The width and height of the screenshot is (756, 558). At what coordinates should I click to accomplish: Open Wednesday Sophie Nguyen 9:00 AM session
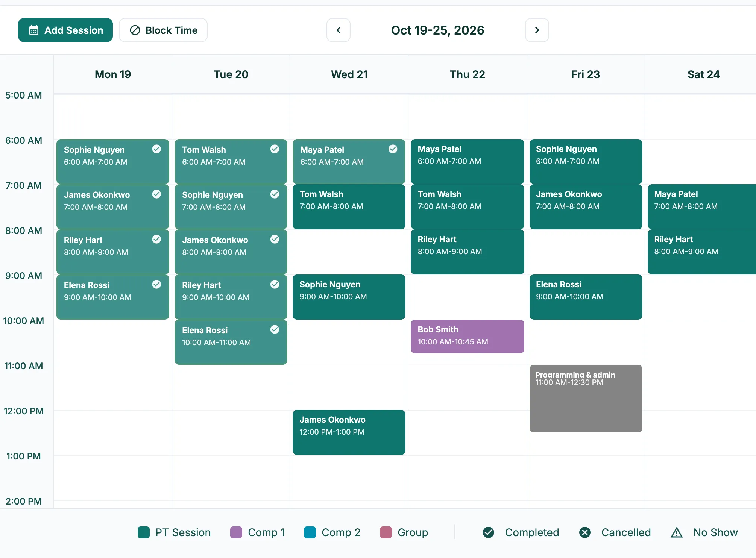tap(349, 297)
